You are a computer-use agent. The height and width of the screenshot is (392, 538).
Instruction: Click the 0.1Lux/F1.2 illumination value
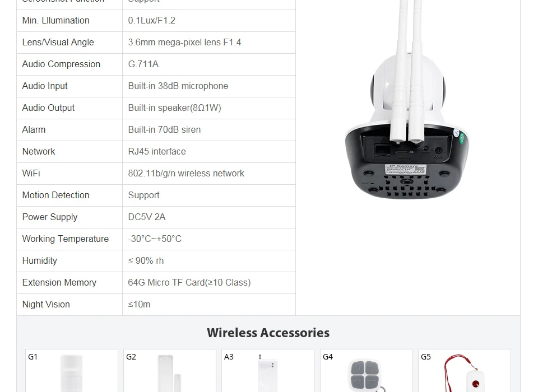[x=152, y=20]
